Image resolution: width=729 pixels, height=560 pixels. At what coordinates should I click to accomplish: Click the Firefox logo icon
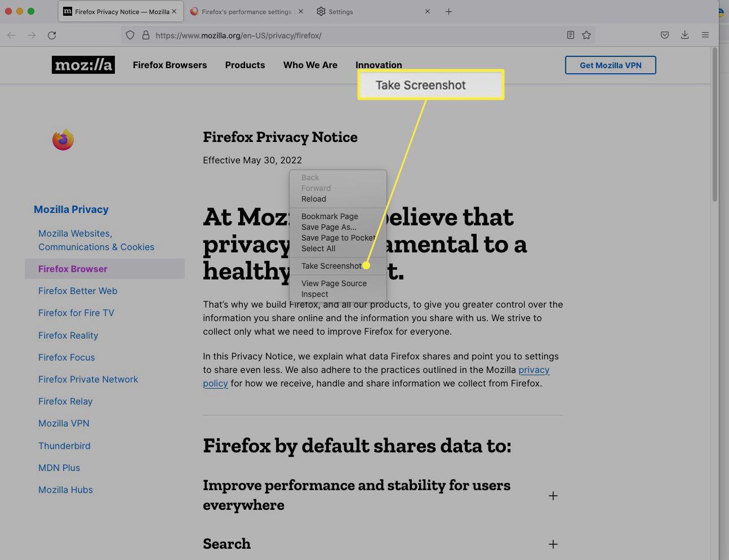(63, 140)
